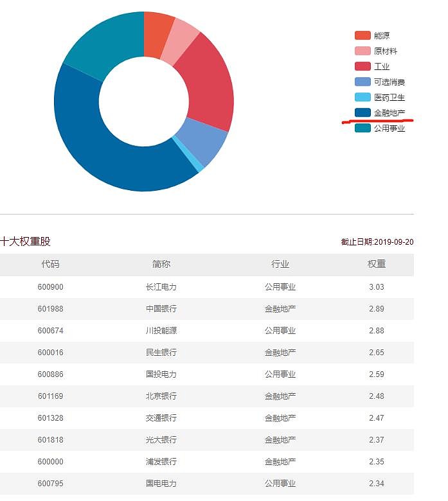Click weight value 3.03
This screenshot has width=448, height=501.
[377, 287]
